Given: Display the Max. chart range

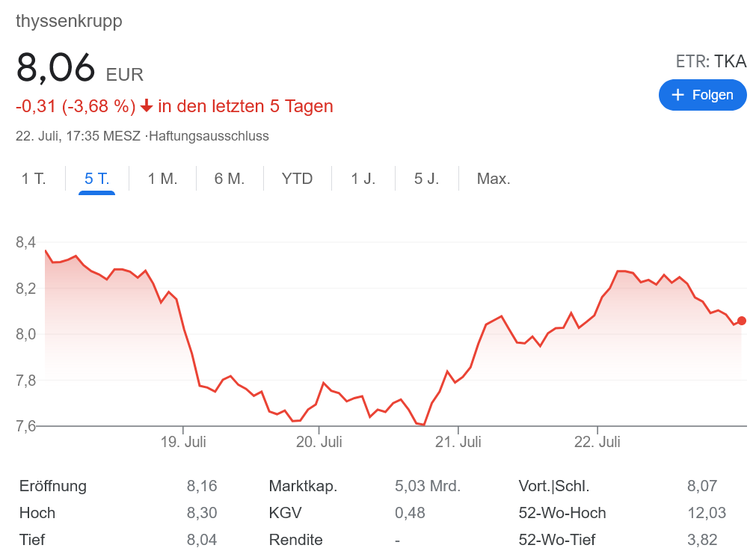Looking at the screenshot, I should [494, 179].
